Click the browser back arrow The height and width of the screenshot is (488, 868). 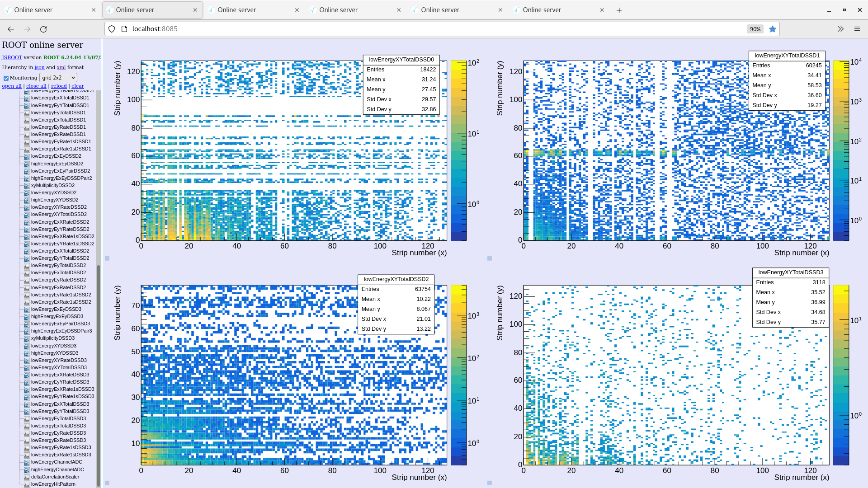(11, 29)
